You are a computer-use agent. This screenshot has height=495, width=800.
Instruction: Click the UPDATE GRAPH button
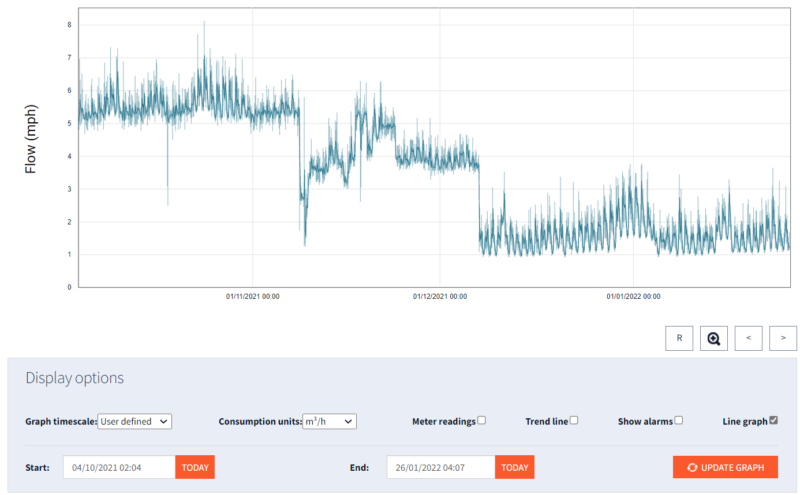tap(725, 467)
